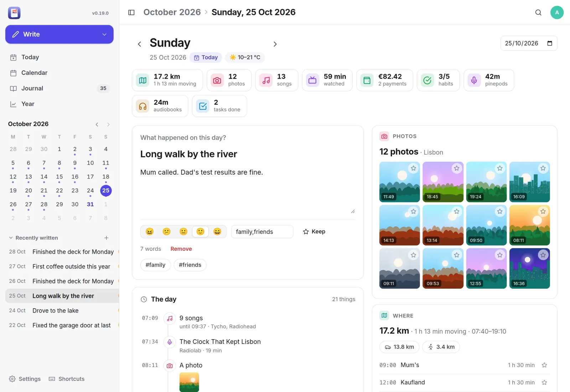Star the Mum's location row
570x392 pixels.
click(x=544, y=365)
